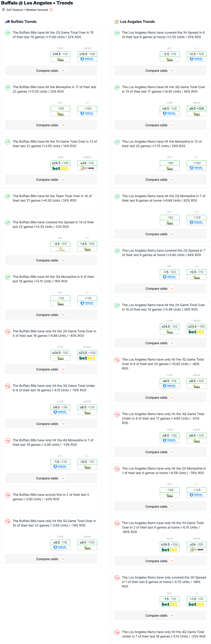Image resolution: width=211 pixels, height=644 pixels.
Task: Click BetMGM logo under u24 -105 in Bills 1H trend
Action: (x=87, y=168)
